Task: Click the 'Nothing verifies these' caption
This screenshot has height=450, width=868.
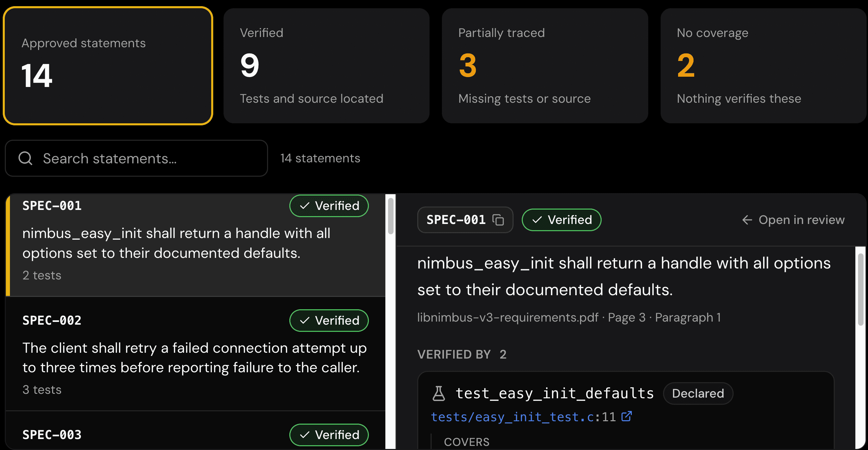Action: coord(739,99)
